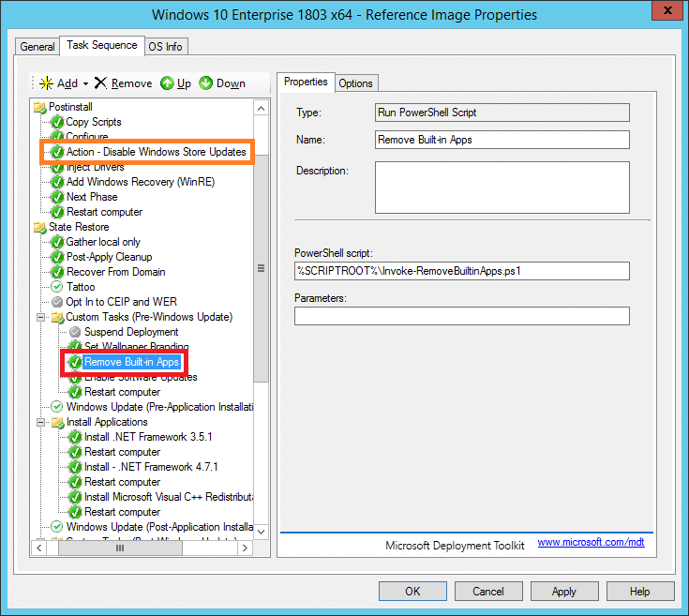Select Restart computer under Postinstall
Viewport: 689px width, 616px height.
click(x=104, y=212)
